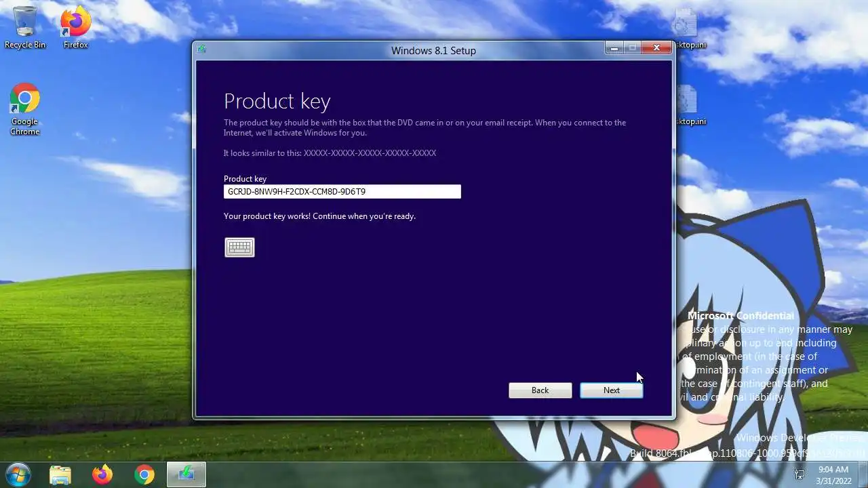868x488 pixels.
Task: Select the Windows Setup taskbar item
Action: point(186,474)
